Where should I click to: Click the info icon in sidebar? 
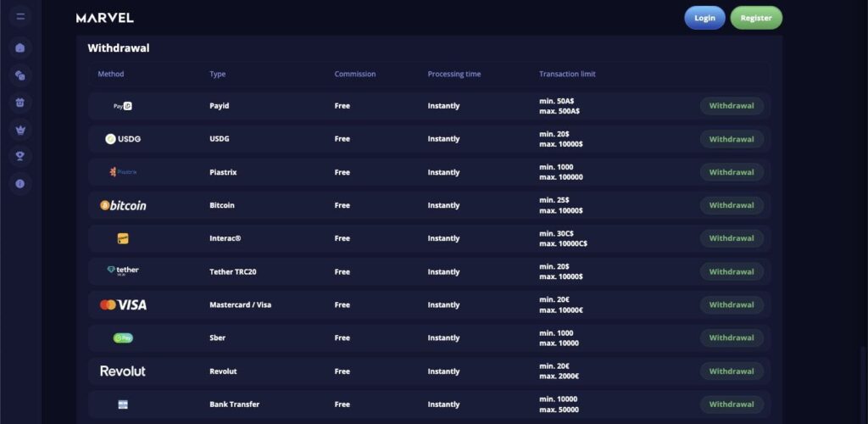tap(20, 183)
